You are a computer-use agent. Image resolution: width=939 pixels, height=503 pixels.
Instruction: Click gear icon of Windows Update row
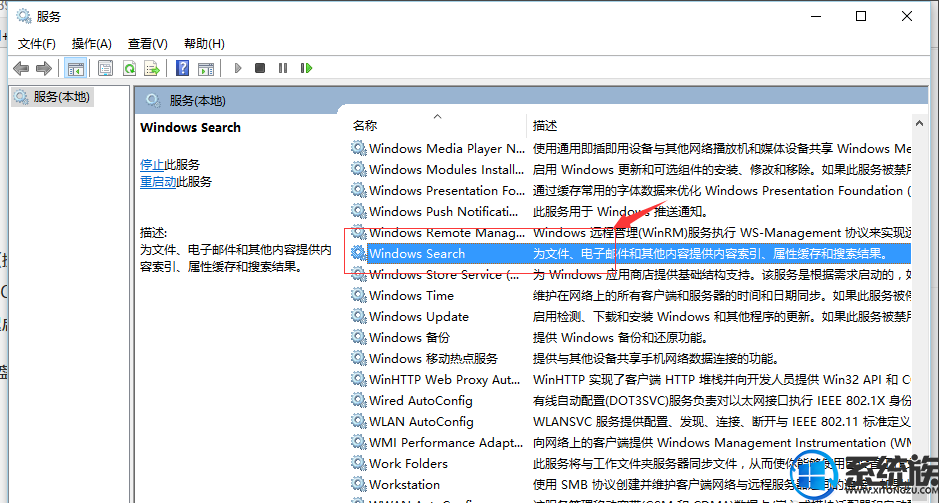click(x=359, y=316)
